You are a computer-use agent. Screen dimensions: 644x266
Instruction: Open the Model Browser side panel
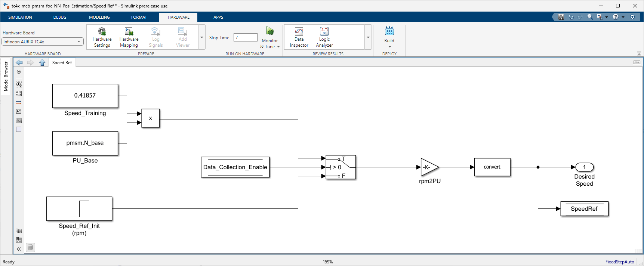[x=6, y=76]
